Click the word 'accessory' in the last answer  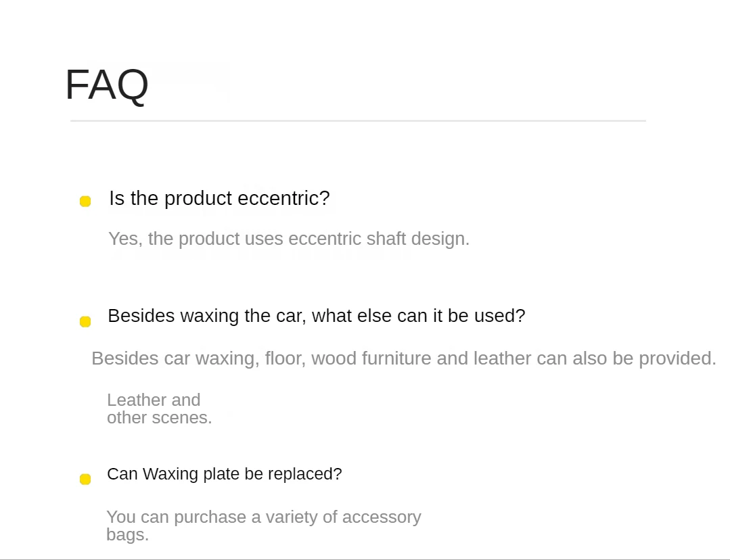382,517
